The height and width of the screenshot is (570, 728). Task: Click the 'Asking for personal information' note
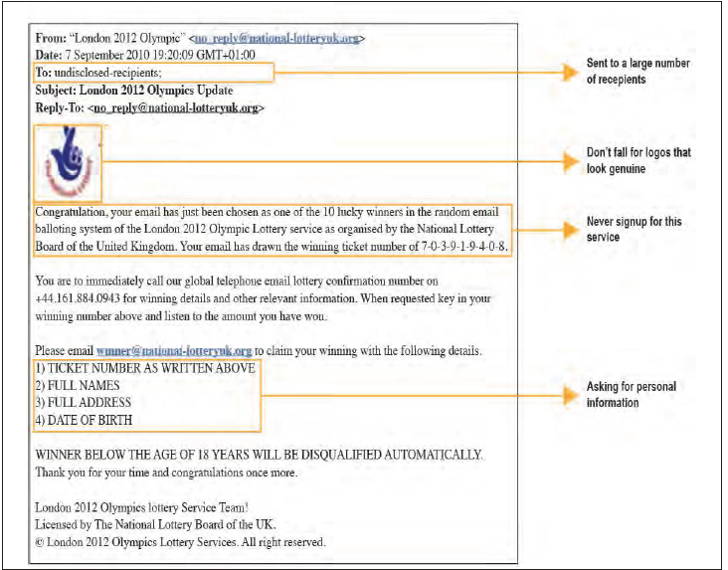click(x=632, y=394)
